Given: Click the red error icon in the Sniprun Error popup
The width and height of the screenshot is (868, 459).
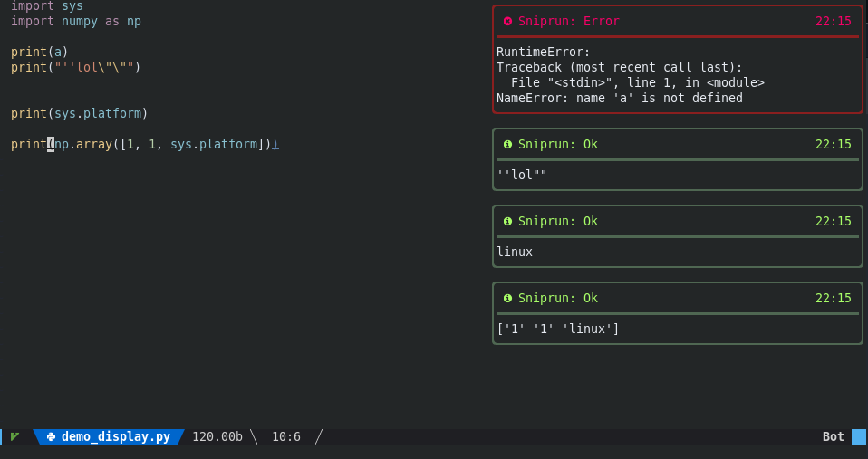Looking at the screenshot, I should point(507,21).
